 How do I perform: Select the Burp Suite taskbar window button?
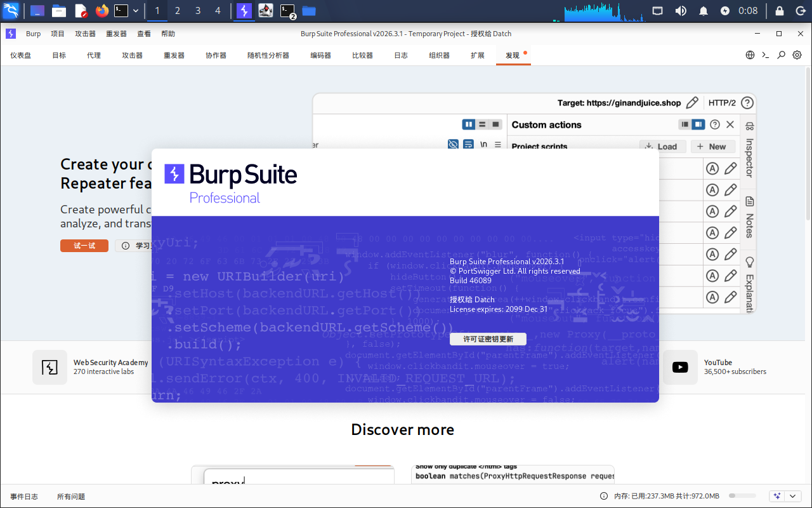click(244, 10)
